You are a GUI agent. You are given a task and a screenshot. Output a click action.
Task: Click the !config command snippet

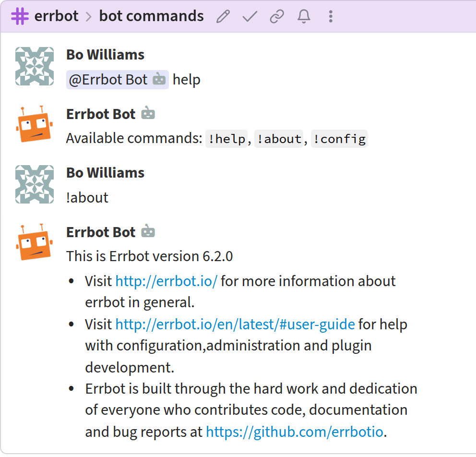click(x=339, y=139)
